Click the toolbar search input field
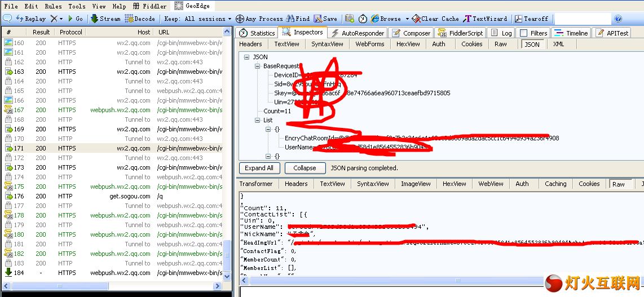This screenshot has height=297, width=644. pos(583,19)
